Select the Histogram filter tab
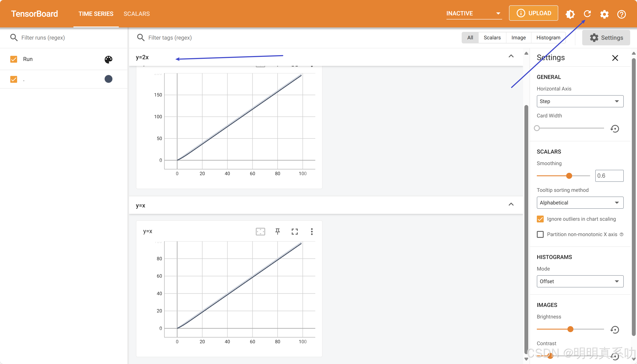 [x=548, y=37]
